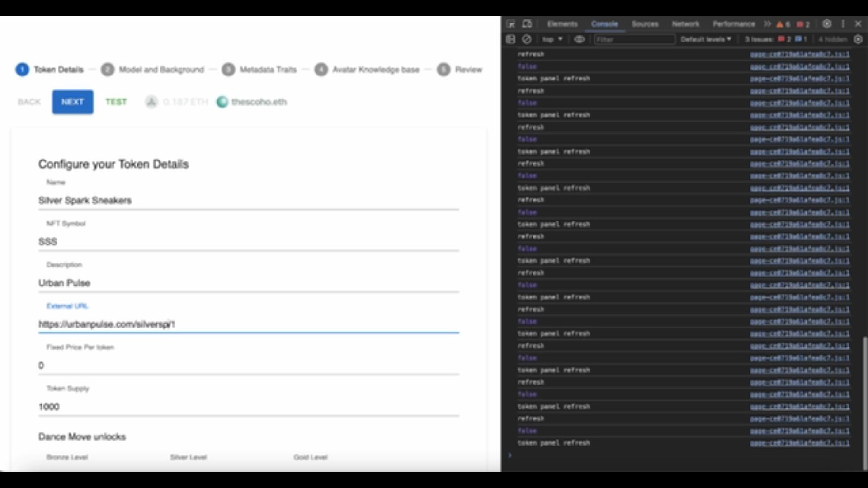Click the wallet avatar icon beside ETH balance
The image size is (868, 488).
(x=151, y=102)
